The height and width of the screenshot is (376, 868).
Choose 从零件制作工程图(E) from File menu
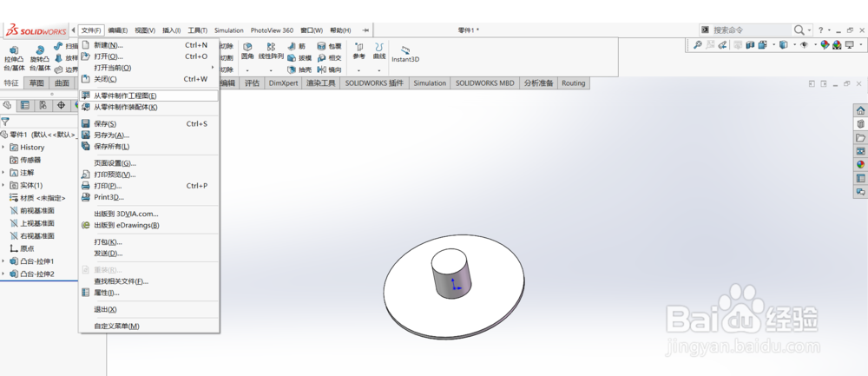149,96
